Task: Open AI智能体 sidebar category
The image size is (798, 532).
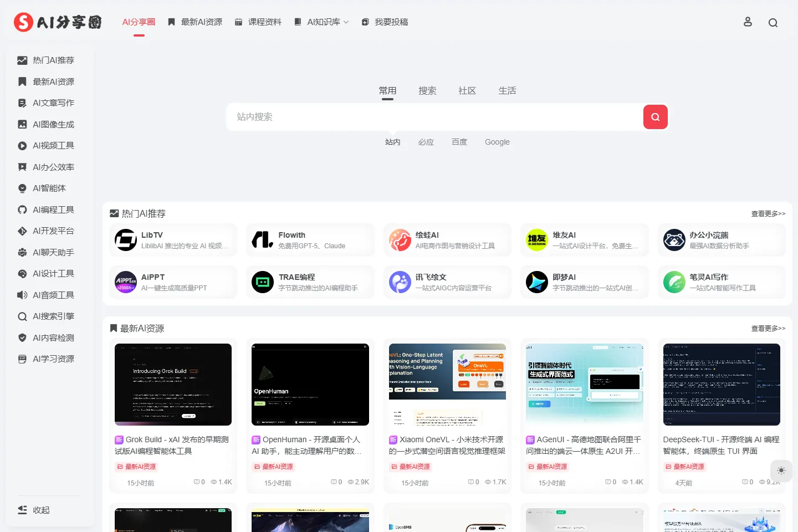Action: click(50, 188)
